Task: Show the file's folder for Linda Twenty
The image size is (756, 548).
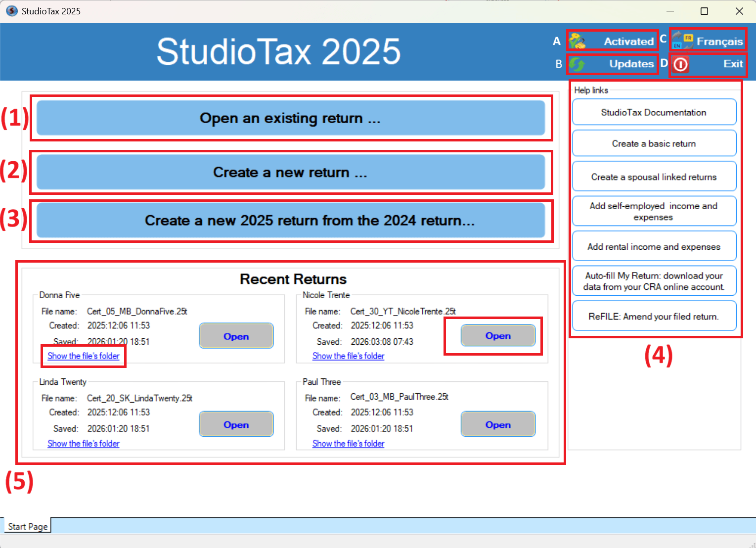Action: [84, 444]
